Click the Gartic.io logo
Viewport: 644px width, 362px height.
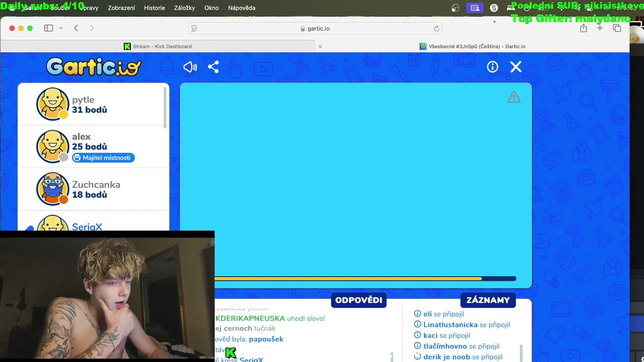pyautogui.click(x=94, y=67)
